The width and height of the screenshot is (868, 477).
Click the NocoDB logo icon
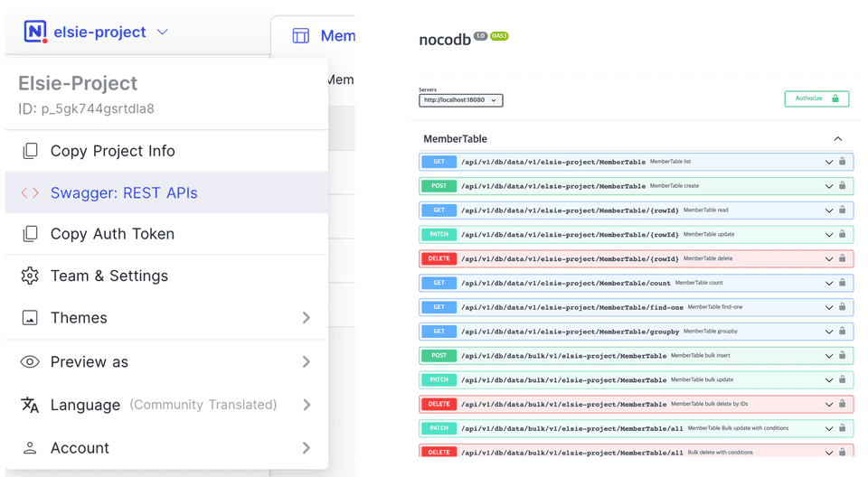(x=35, y=33)
